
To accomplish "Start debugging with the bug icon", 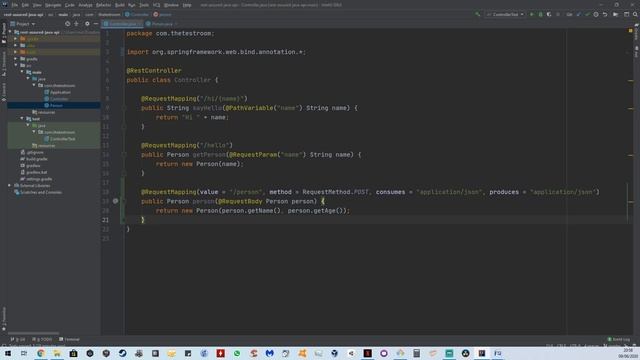I will 540,14.
